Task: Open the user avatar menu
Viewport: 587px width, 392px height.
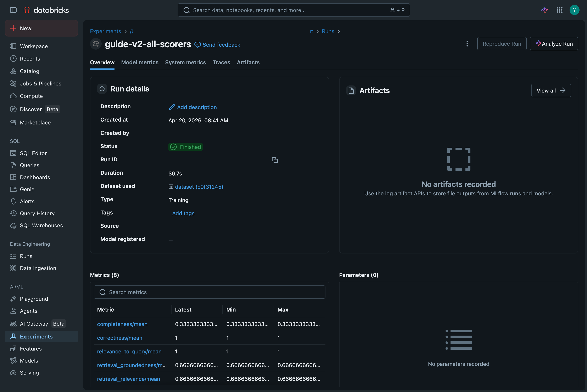Action: pyautogui.click(x=574, y=10)
